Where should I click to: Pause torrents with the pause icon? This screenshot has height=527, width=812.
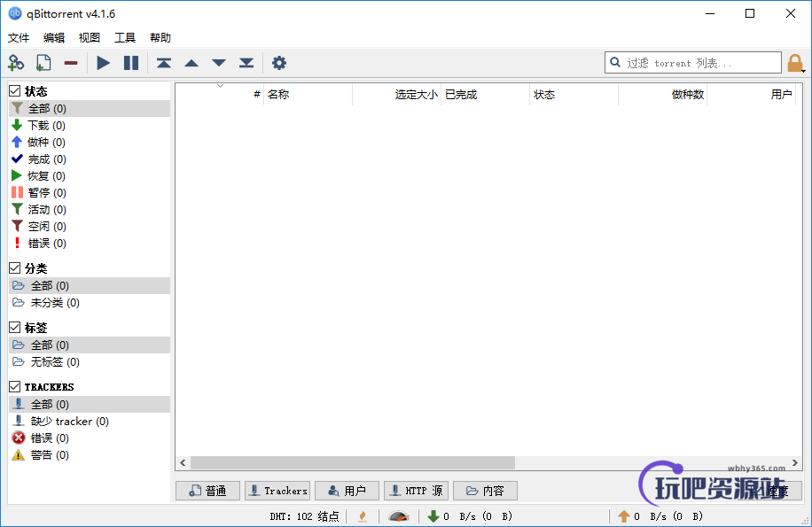131,63
